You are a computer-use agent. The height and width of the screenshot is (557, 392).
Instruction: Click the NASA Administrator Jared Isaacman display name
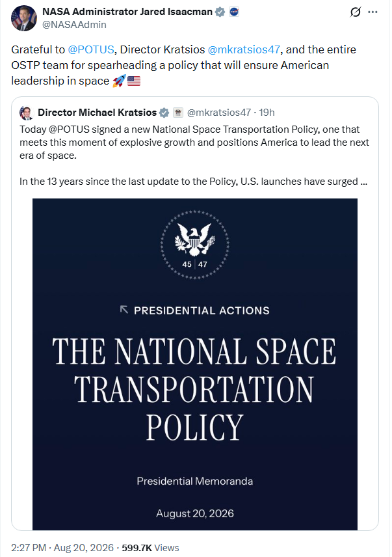127,12
